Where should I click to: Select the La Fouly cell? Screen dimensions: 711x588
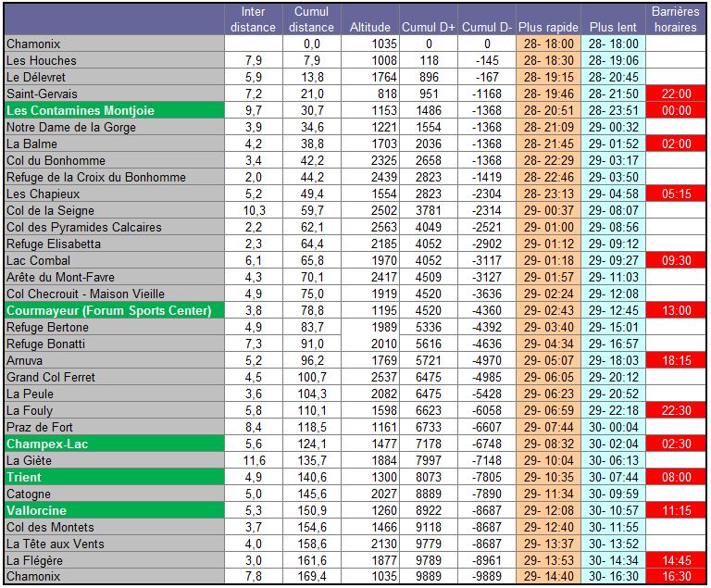pos(114,411)
